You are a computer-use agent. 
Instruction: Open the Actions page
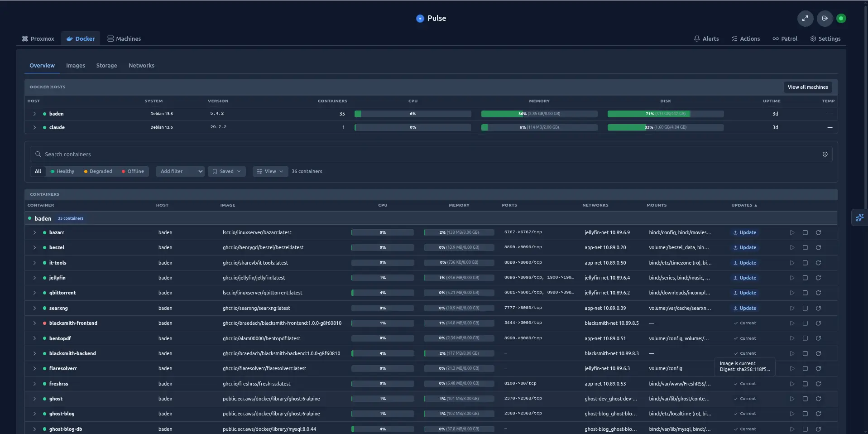pos(746,39)
